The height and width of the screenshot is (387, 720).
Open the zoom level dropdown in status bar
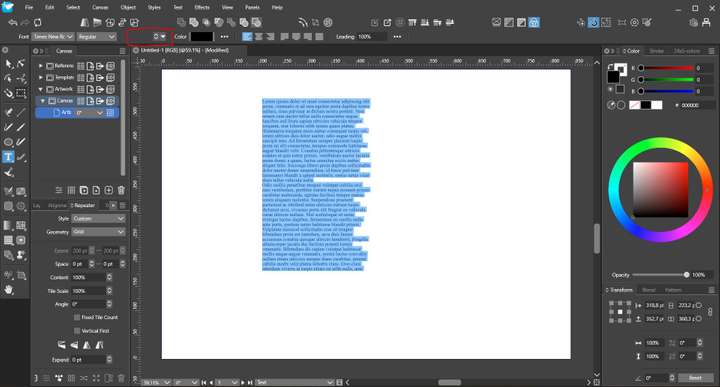click(x=156, y=382)
